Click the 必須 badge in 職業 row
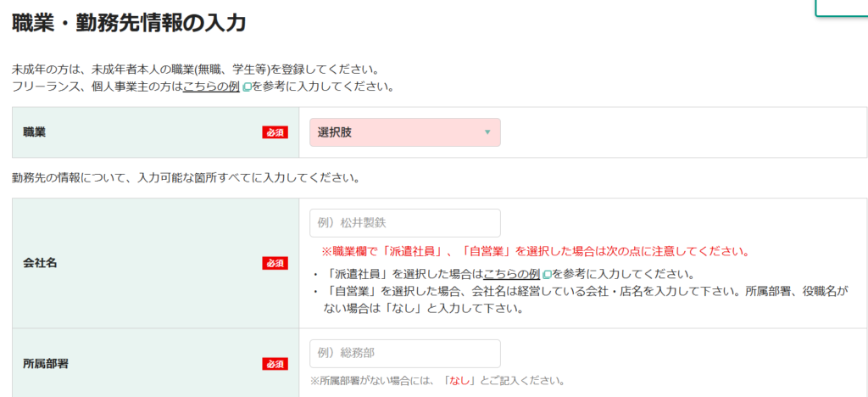The height and width of the screenshot is (397, 868). click(275, 132)
